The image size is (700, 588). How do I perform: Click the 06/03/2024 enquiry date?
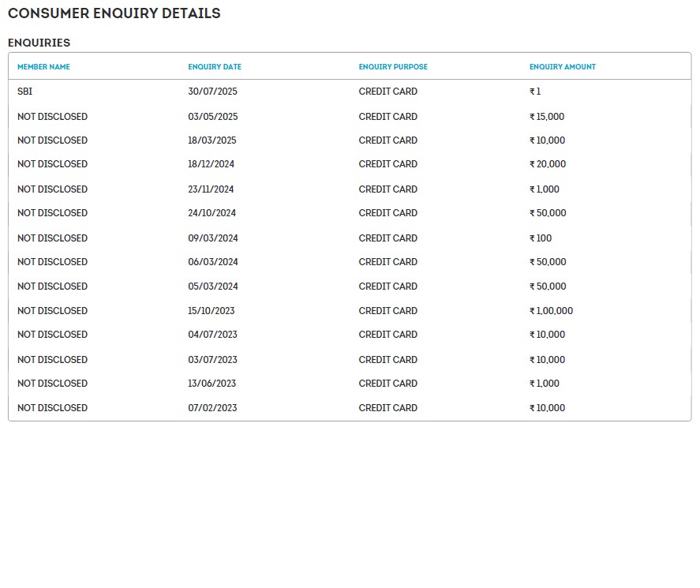(x=212, y=262)
